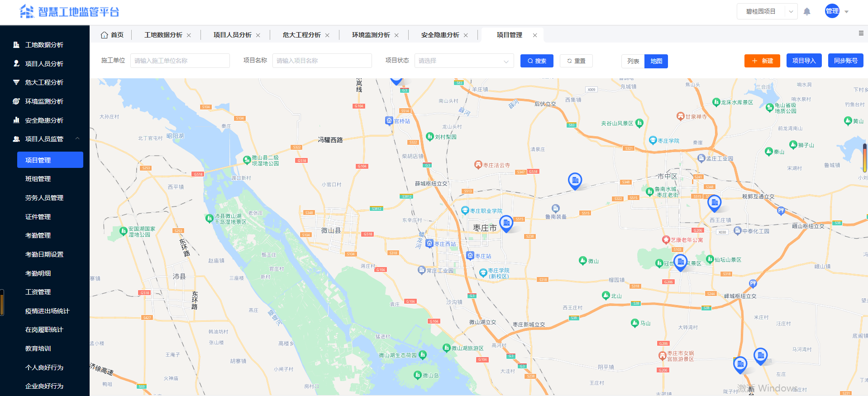Open the 项目状态 dropdown
Screen dimensions: 868x396
pyautogui.click(x=463, y=61)
